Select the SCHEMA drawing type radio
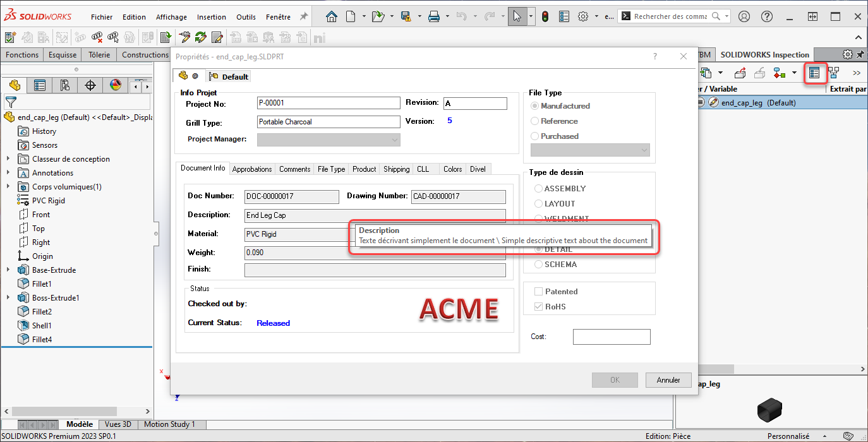 (x=539, y=265)
